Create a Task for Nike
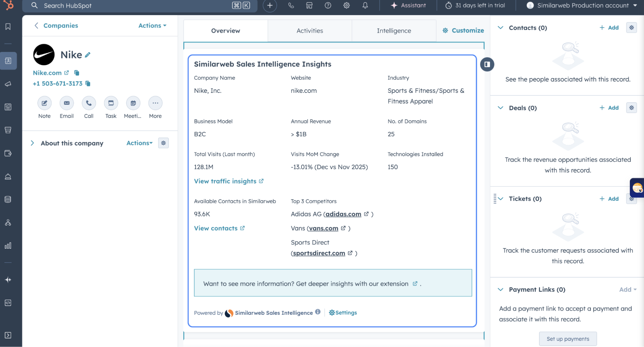The width and height of the screenshot is (644, 347). 111,103
